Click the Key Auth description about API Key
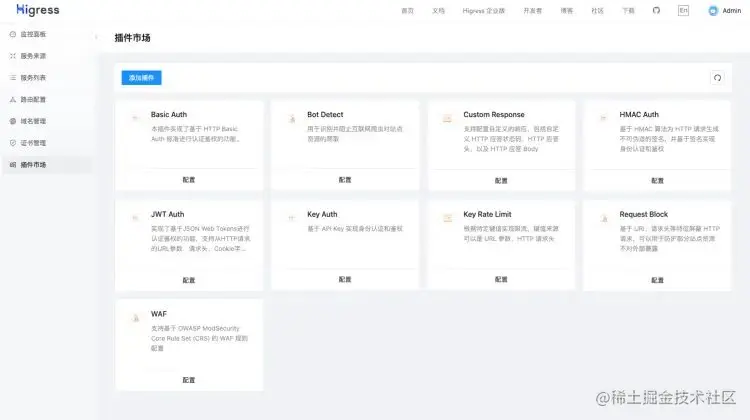 (355, 229)
